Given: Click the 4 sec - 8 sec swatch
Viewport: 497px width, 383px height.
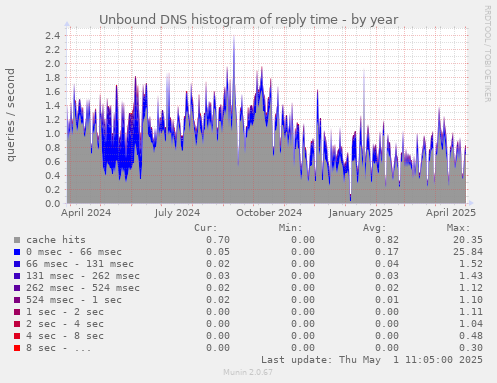Looking at the screenshot, I should pos(17,336).
